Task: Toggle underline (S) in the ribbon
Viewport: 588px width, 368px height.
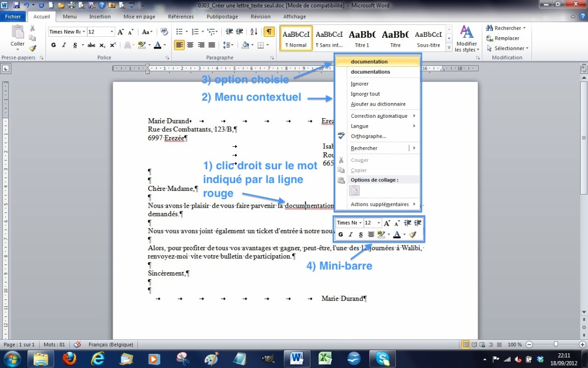Action: 75,45
